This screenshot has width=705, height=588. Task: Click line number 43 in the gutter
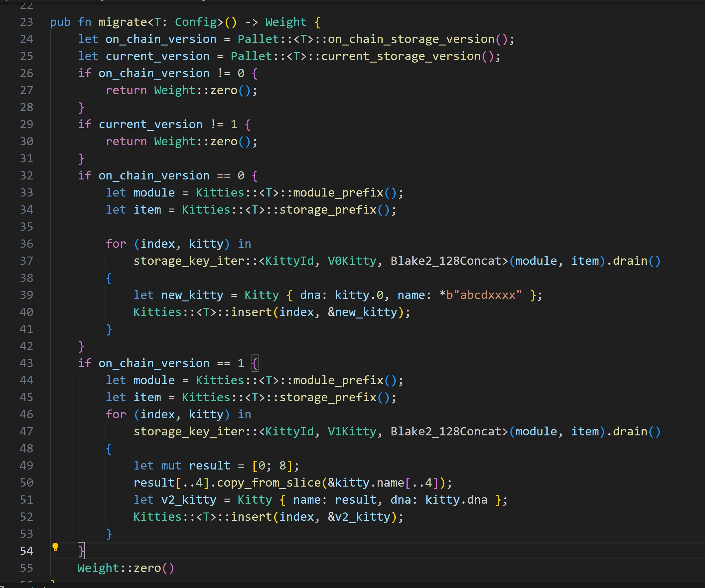(27, 363)
